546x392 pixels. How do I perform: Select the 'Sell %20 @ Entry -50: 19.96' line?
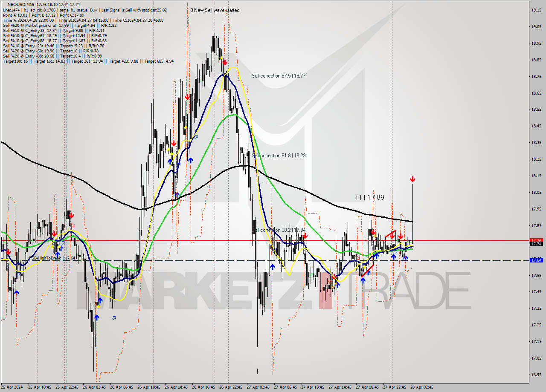tap(51, 51)
